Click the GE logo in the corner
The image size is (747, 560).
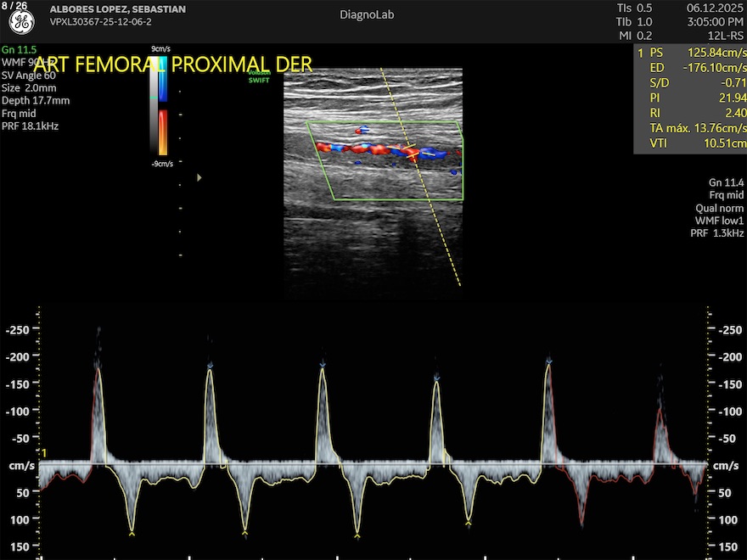pyautogui.click(x=20, y=23)
